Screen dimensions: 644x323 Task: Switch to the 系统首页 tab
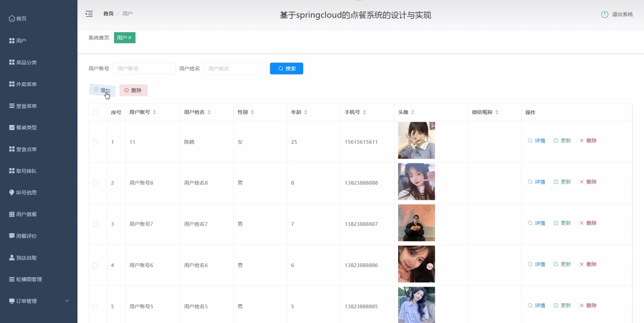99,38
